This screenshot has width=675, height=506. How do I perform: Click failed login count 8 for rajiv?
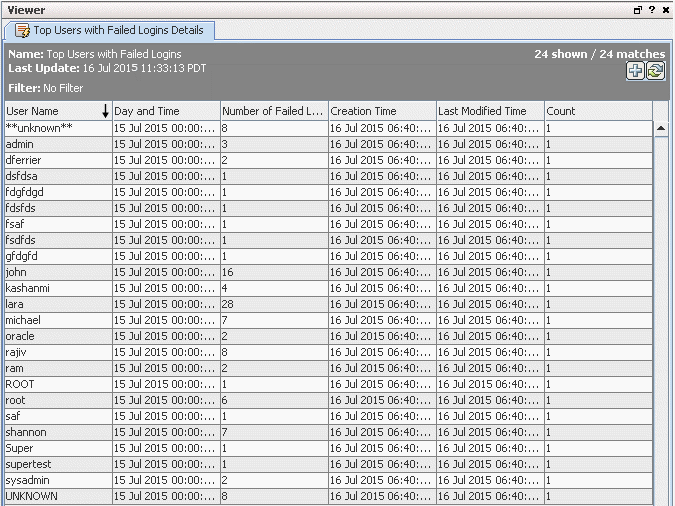(226, 352)
